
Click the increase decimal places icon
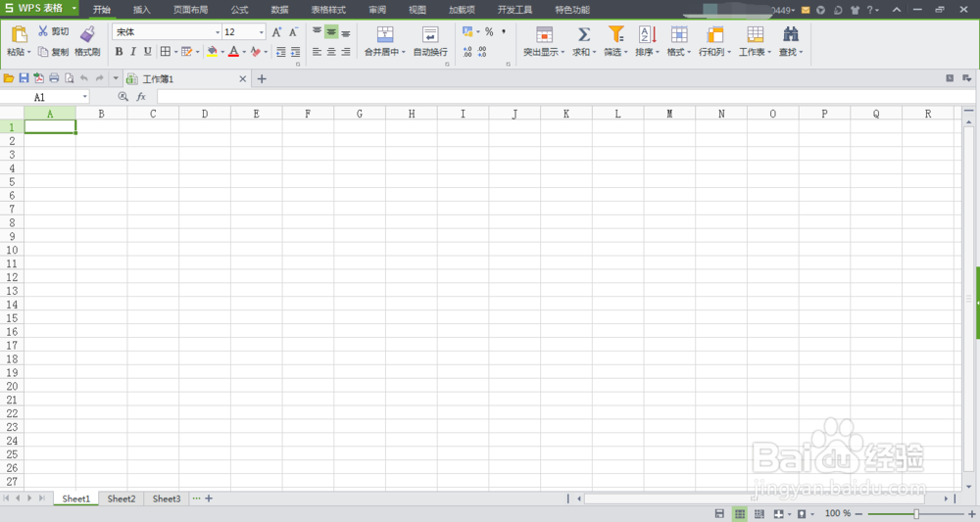coord(467,53)
